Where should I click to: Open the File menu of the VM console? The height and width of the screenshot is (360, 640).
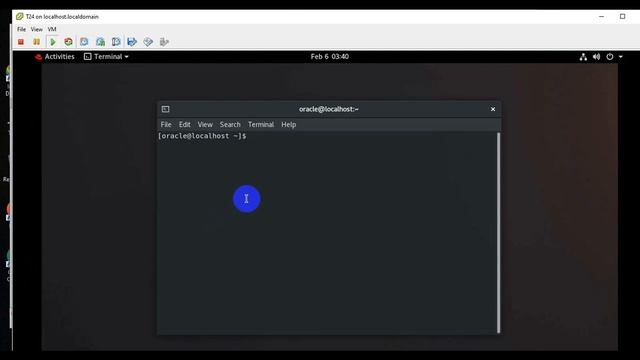point(21,29)
